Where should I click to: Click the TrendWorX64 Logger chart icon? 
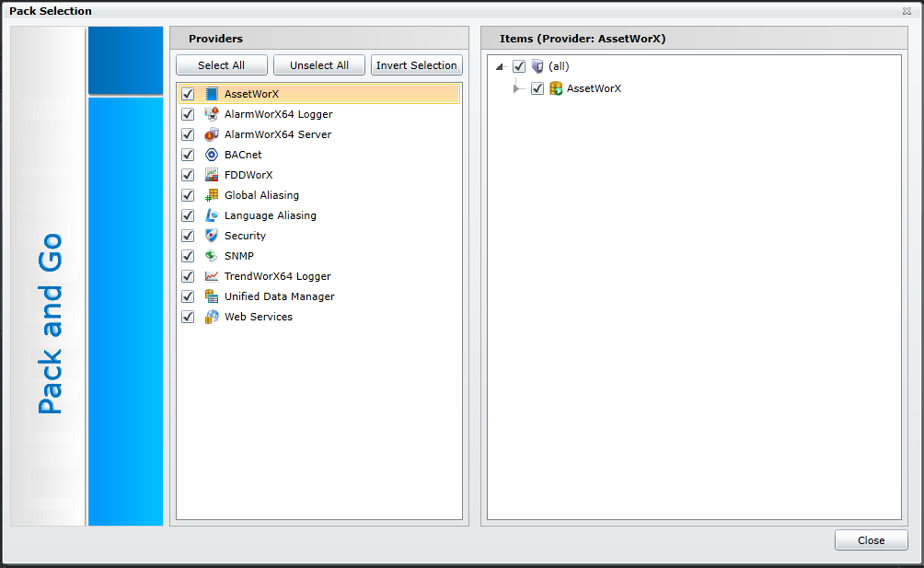click(212, 276)
